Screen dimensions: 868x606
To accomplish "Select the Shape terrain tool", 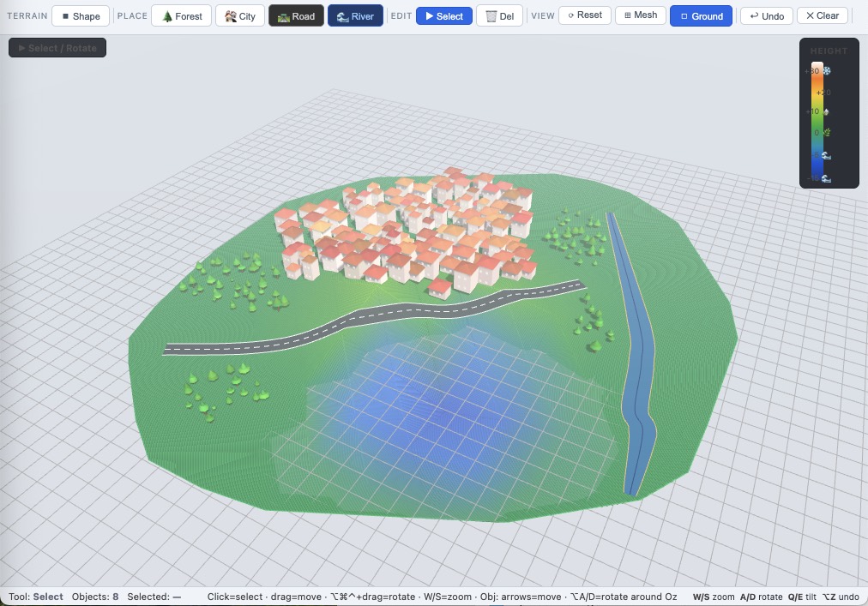I will 81,16.
